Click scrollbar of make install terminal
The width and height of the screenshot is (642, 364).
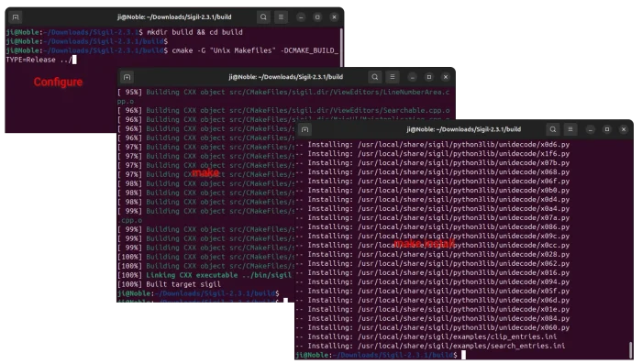point(631,350)
